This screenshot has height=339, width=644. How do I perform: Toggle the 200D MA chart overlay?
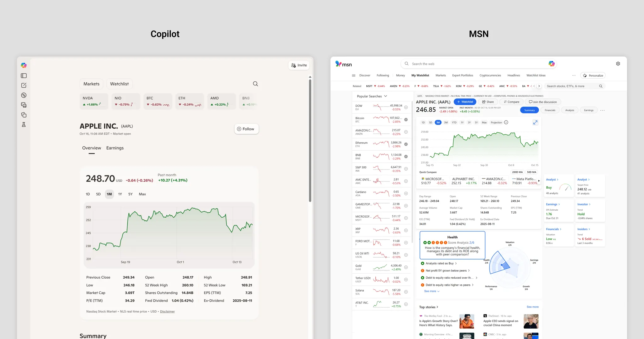tap(517, 172)
